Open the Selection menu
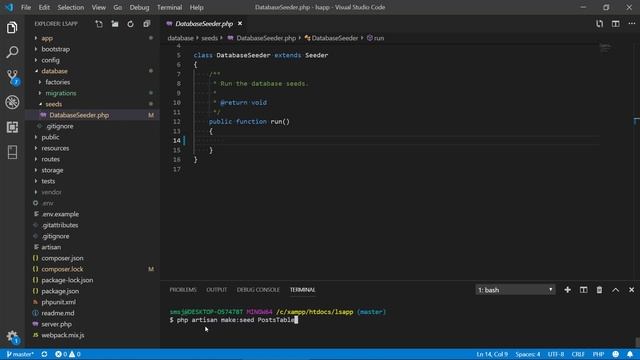 [71, 7]
